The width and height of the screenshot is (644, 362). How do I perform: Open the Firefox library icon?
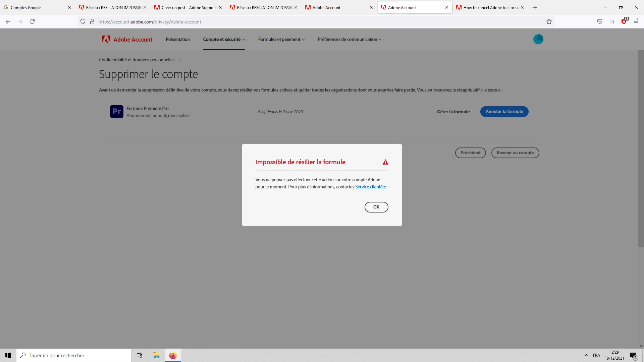click(x=612, y=22)
